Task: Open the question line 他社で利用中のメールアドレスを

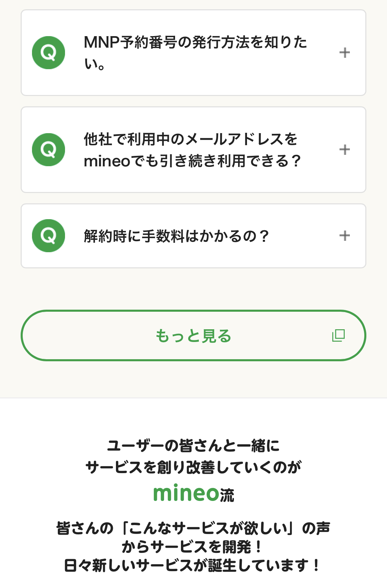Action: (191, 139)
